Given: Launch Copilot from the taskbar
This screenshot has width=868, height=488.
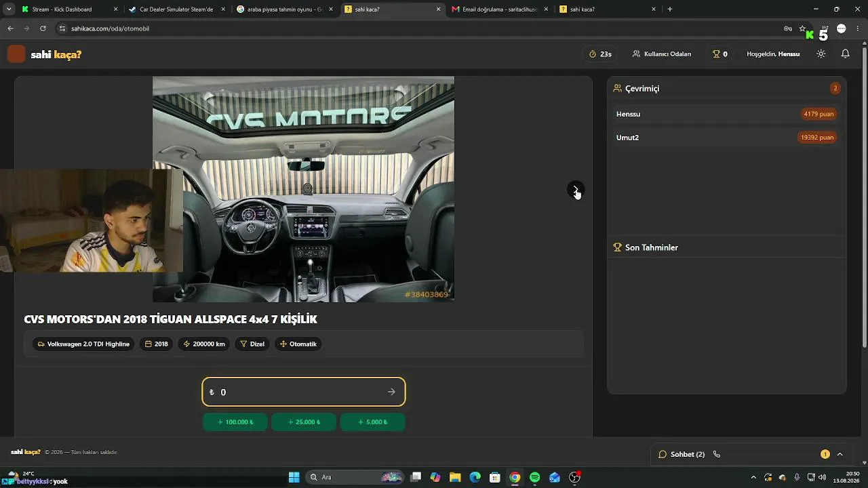Looking at the screenshot, I should (x=435, y=477).
